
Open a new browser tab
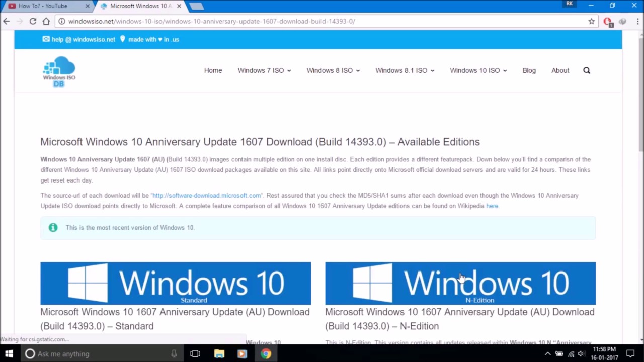coord(196,6)
